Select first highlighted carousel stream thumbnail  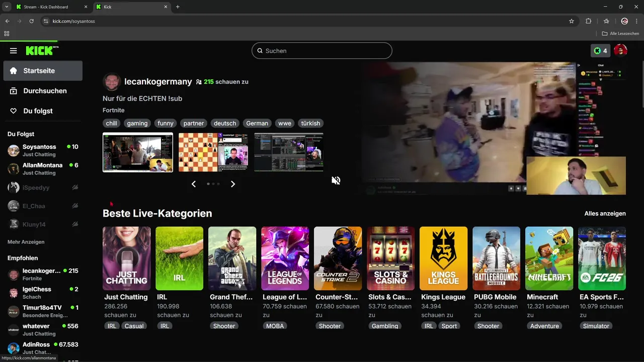[x=138, y=152]
